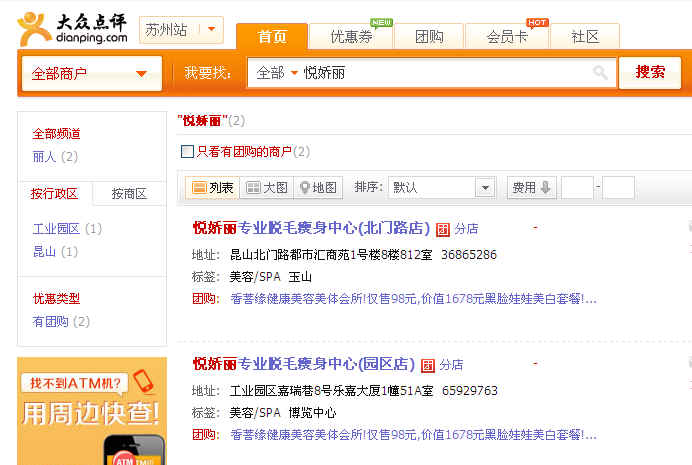Viewport: 692px width, 465px height.
Task: Select the 按行政区 filter tab
Action: pyautogui.click(x=55, y=194)
